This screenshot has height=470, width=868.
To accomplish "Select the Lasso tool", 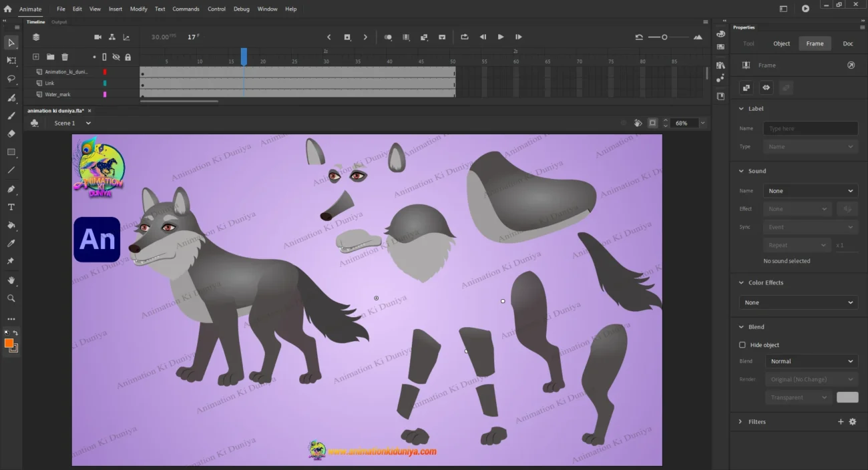I will click(x=11, y=79).
